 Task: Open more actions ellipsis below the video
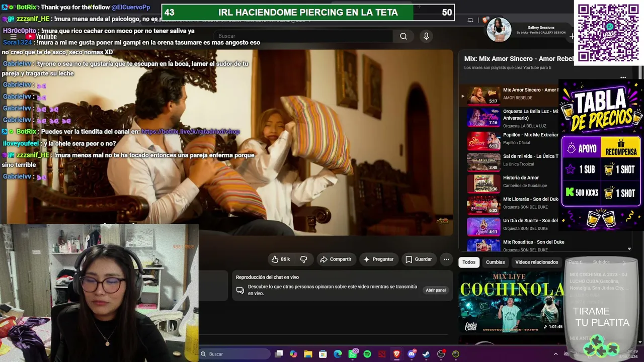446,259
